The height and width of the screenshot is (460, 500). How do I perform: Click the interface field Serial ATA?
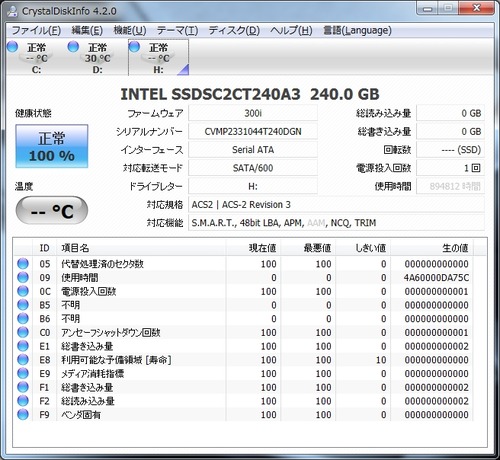pos(253,150)
